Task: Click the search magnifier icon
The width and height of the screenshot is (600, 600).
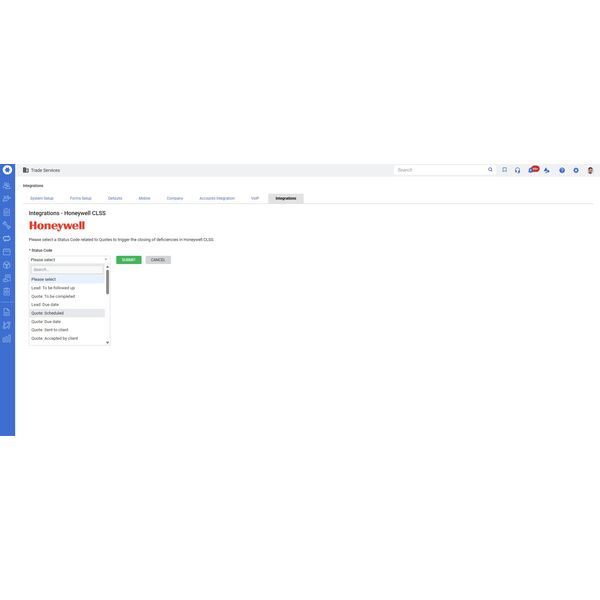Action: (490, 170)
